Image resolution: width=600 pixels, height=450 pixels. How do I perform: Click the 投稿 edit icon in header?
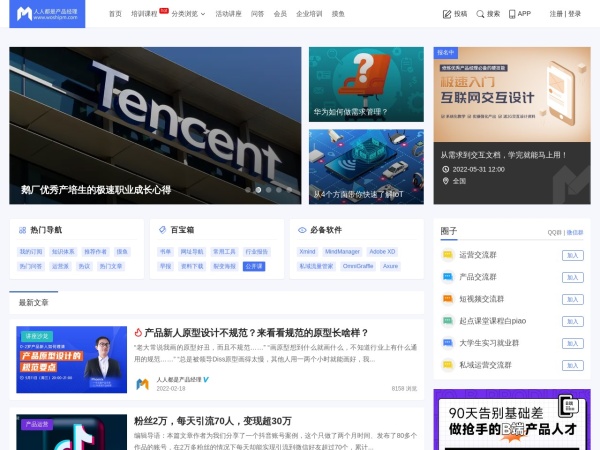tap(447, 14)
